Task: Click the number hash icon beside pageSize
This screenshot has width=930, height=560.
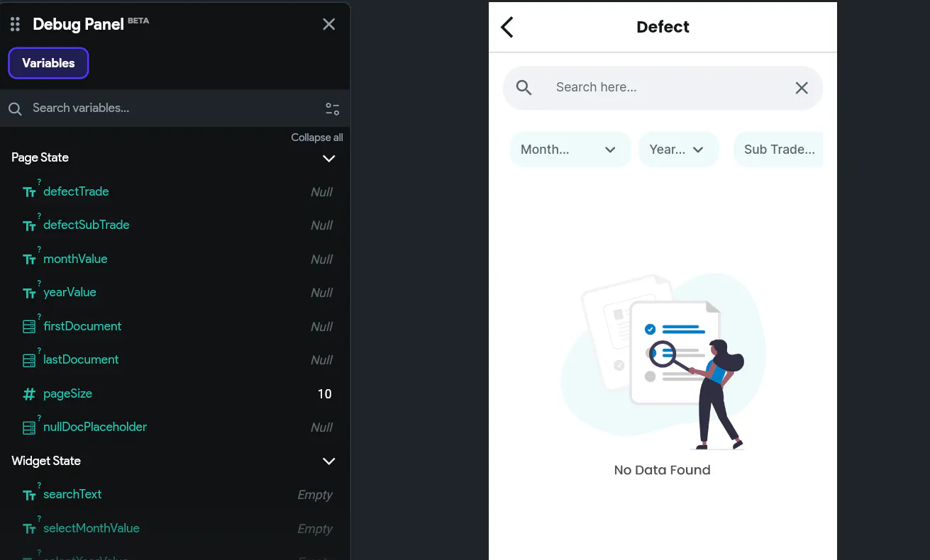Action: [x=29, y=394]
